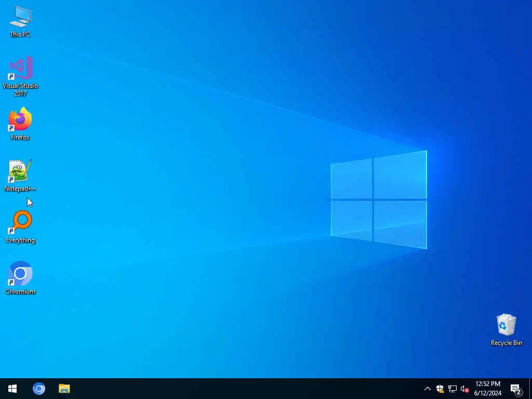Show hidden system tray icons
The width and height of the screenshot is (532, 399).
click(428, 389)
